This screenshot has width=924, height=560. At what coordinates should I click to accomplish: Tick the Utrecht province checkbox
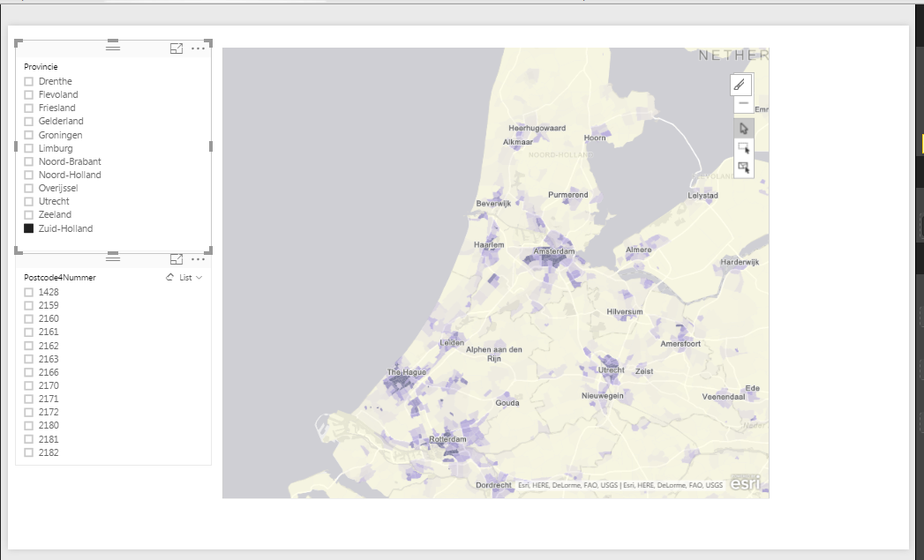coord(29,201)
